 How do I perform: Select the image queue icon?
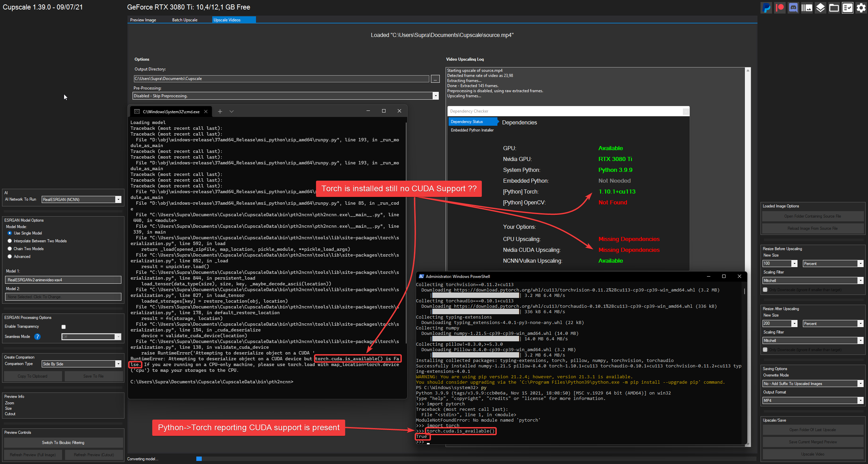pyautogui.click(x=807, y=7)
